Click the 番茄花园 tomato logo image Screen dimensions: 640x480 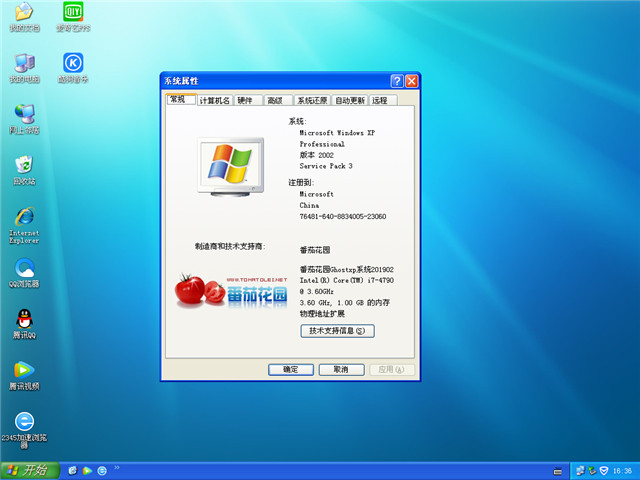pyautogui.click(x=231, y=291)
